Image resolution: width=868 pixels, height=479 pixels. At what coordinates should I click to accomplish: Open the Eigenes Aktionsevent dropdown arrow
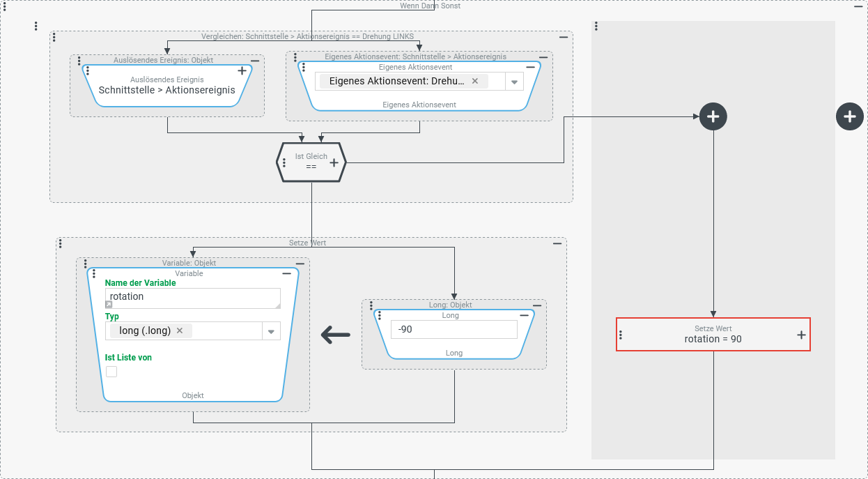point(514,82)
